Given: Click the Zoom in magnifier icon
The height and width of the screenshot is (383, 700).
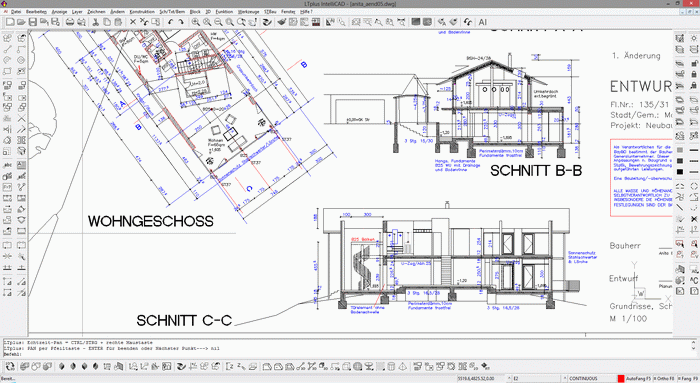Looking at the screenshot, I should click(196, 22).
